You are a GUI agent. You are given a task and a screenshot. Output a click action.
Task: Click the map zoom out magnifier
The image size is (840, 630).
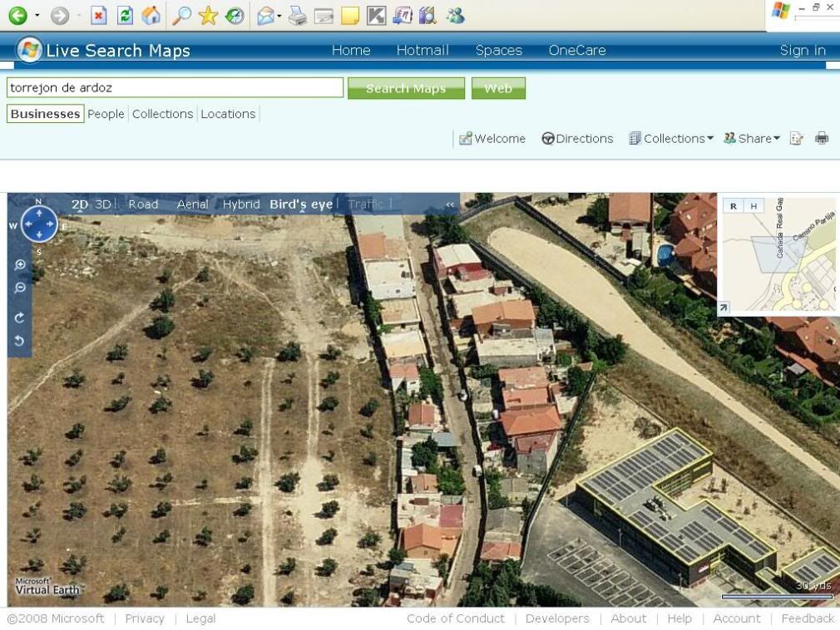tap(20, 288)
